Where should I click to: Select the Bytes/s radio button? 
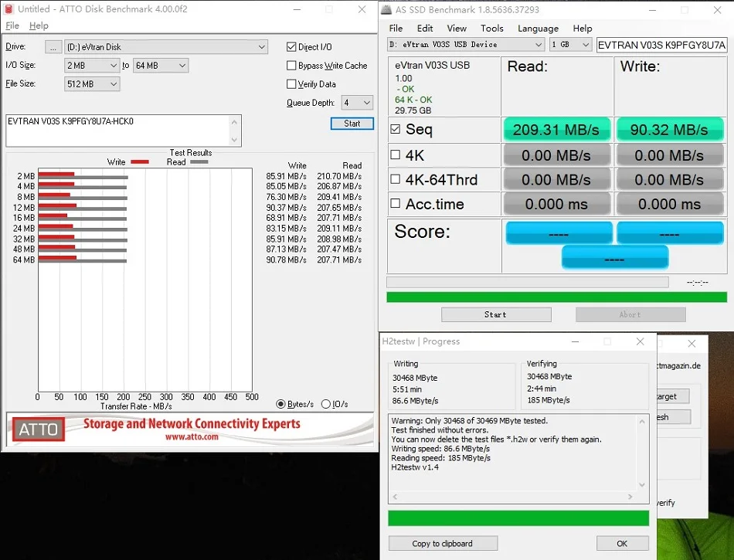coord(280,404)
